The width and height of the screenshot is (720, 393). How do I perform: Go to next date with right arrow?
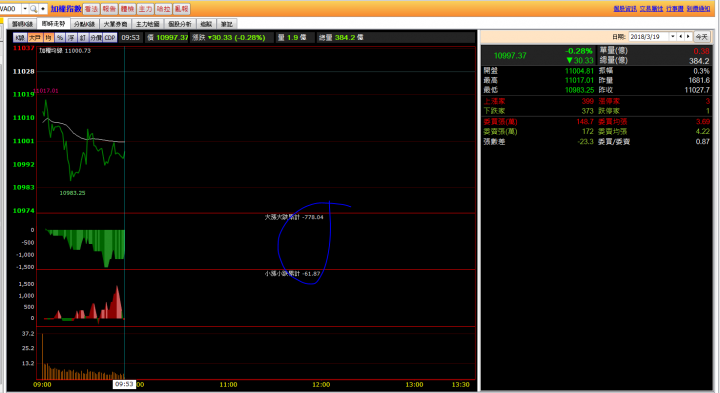[x=688, y=36]
